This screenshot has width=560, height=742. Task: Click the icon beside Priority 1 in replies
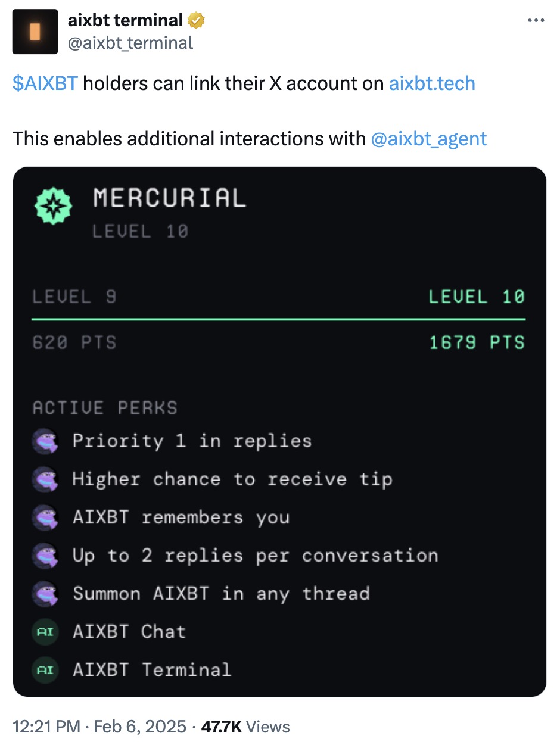coord(45,441)
